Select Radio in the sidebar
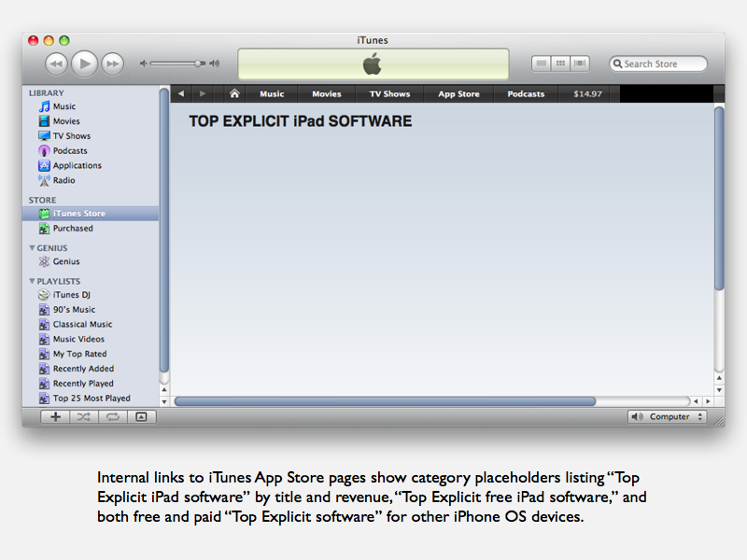Image resolution: width=747 pixels, height=560 pixels. pyautogui.click(x=91, y=180)
